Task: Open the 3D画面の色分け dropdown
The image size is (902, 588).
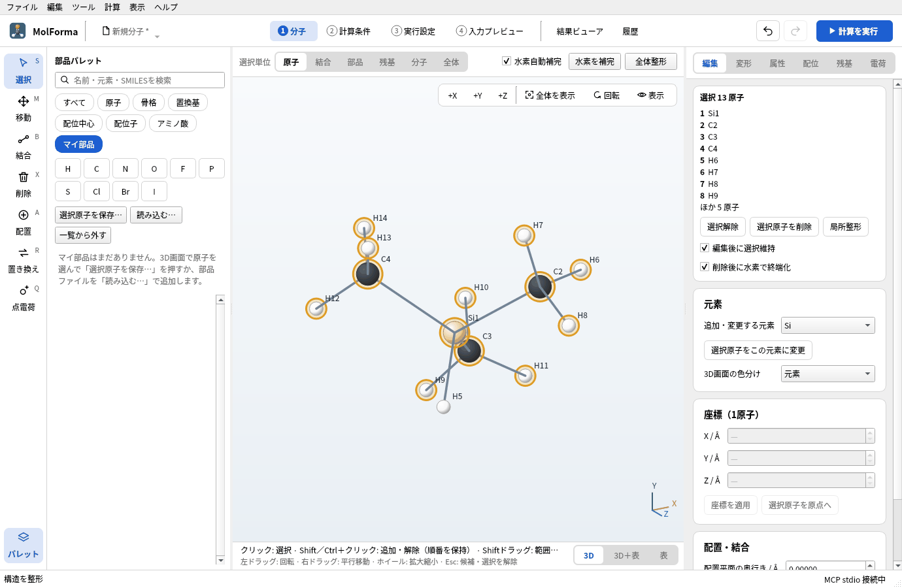Action: (828, 374)
